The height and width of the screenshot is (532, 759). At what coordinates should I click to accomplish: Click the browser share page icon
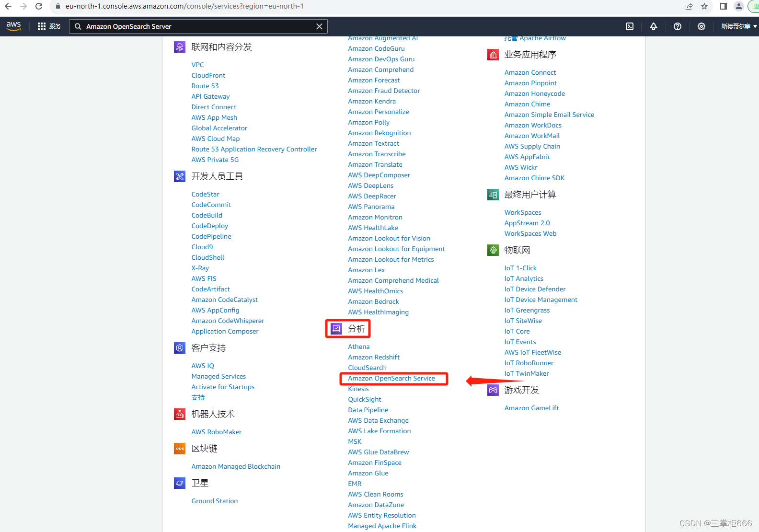click(x=689, y=6)
